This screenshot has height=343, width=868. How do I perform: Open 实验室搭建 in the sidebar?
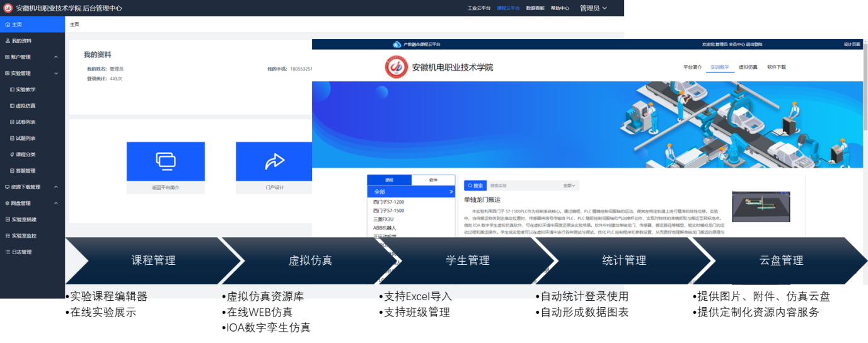point(21,219)
